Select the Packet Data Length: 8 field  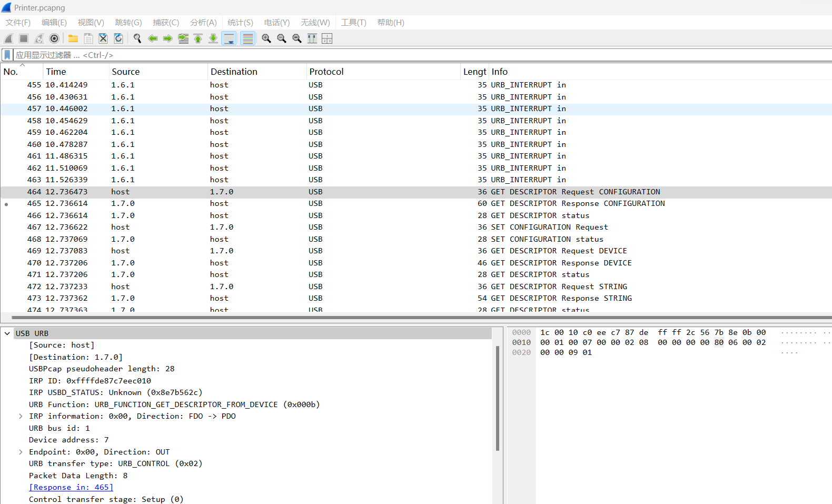coord(78,476)
